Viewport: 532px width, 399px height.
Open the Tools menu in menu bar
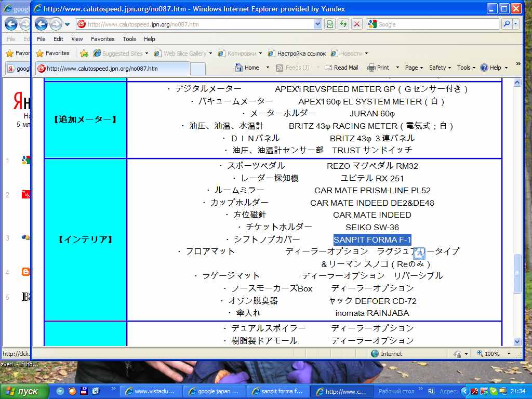(x=129, y=39)
